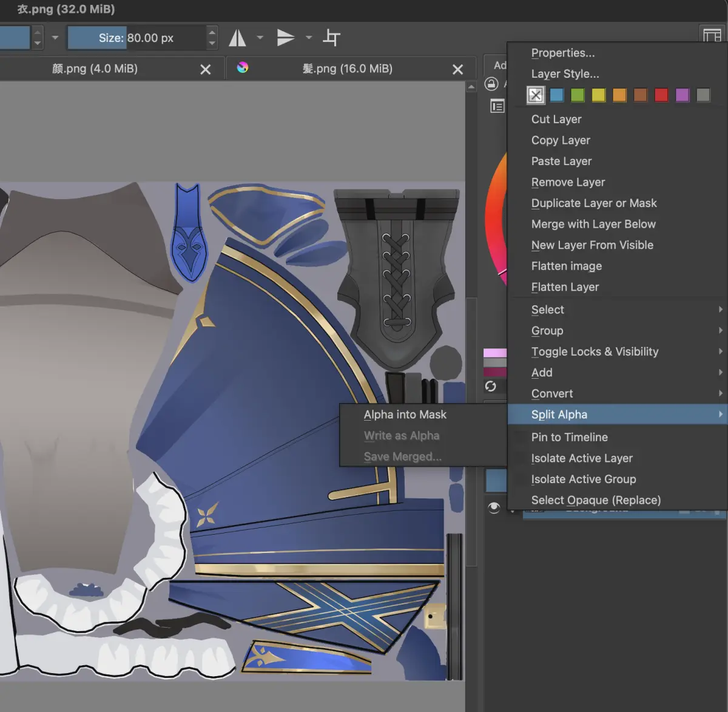This screenshot has height=712, width=728.
Task: Toggle Isolate Active Group
Action: tap(617, 479)
